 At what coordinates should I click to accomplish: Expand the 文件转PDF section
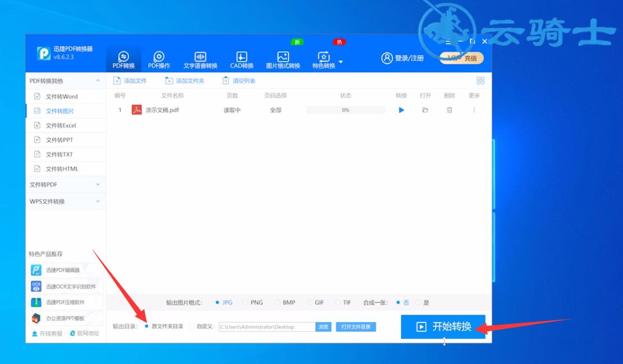pos(66,185)
